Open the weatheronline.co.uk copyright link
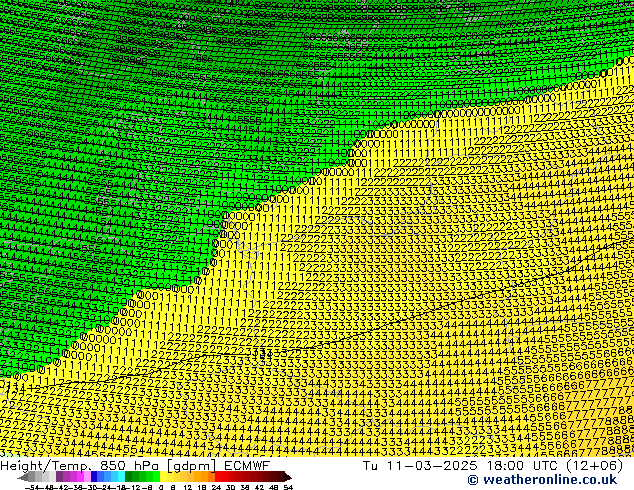The width and height of the screenshot is (634, 490). [545, 479]
